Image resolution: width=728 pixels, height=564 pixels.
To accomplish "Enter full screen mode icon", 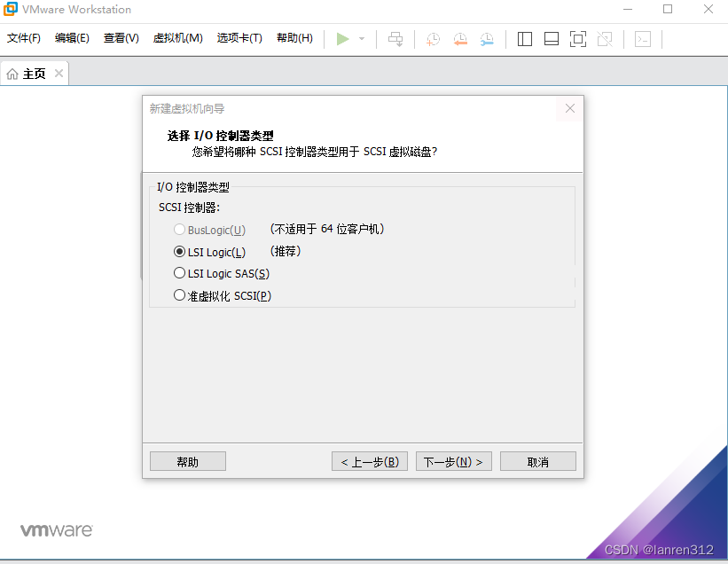I will [578, 39].
